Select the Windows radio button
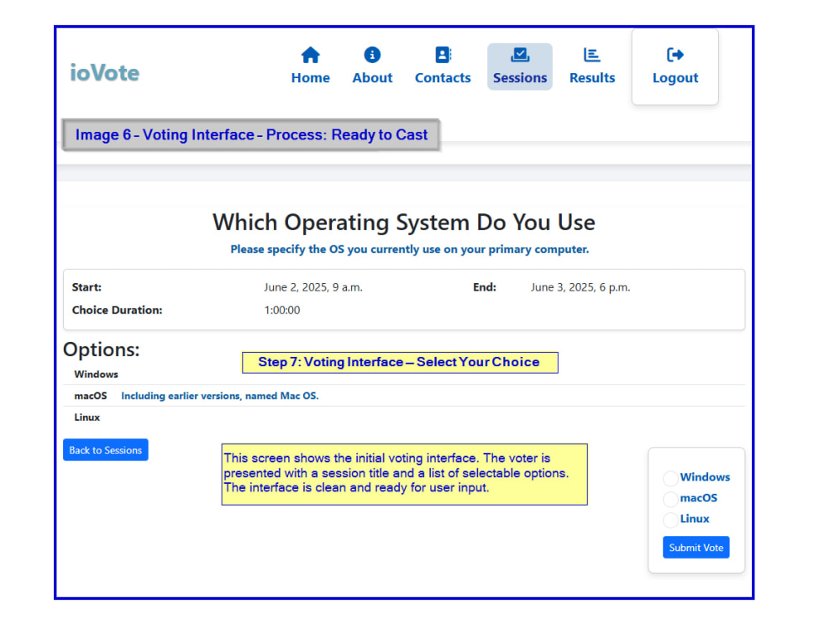 coord(670,478)
